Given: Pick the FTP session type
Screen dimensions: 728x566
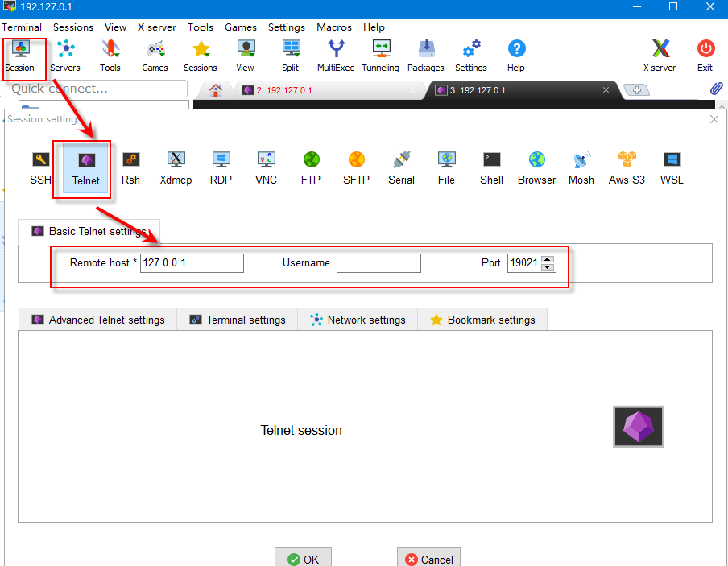Looking at the screenshot, I should point(311,168).
